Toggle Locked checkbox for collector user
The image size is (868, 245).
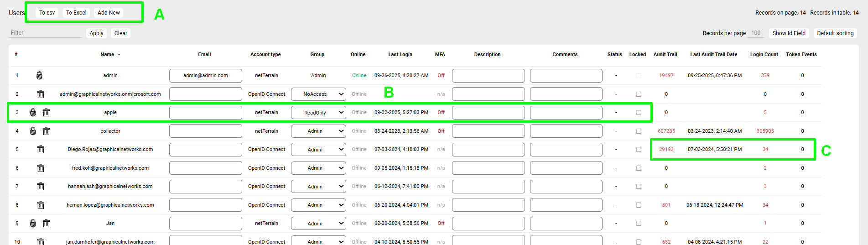click(638, 131)
